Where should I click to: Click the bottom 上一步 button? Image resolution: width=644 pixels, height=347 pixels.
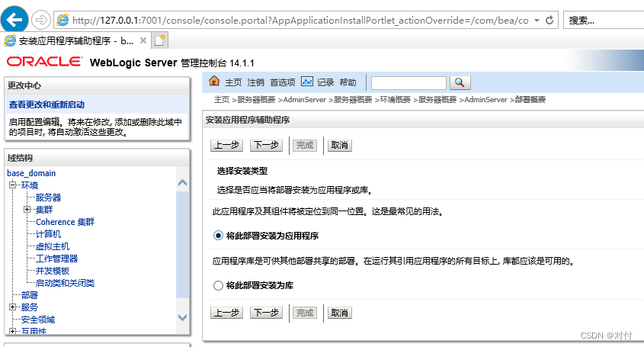coord(226,313)
